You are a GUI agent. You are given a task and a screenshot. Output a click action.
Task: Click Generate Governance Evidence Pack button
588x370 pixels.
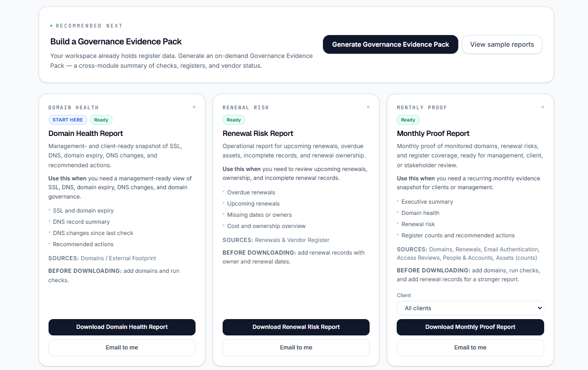[390, 44]
